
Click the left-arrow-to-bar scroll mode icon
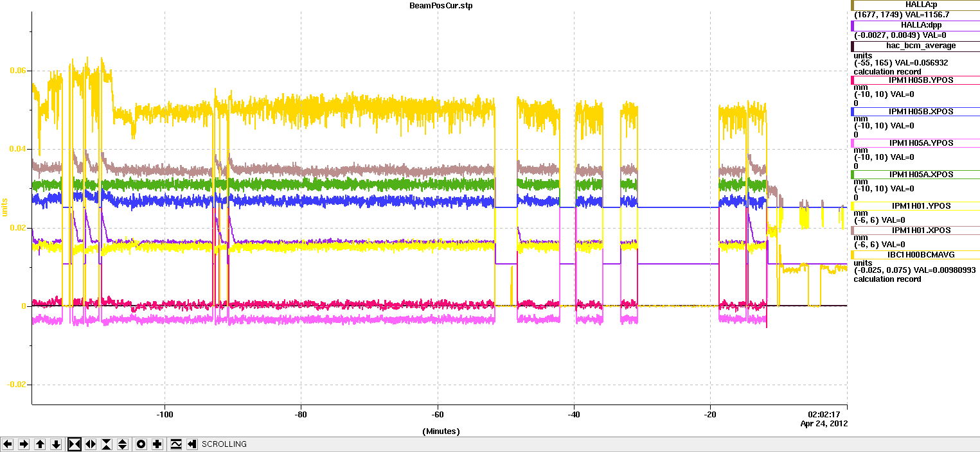pos(192,444)
